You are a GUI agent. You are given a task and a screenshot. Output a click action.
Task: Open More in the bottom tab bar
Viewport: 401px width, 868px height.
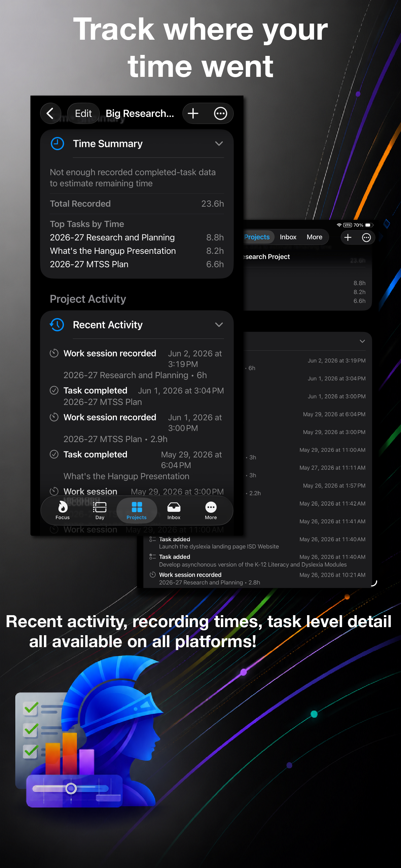pyautogui.click(x=211, y=510)
